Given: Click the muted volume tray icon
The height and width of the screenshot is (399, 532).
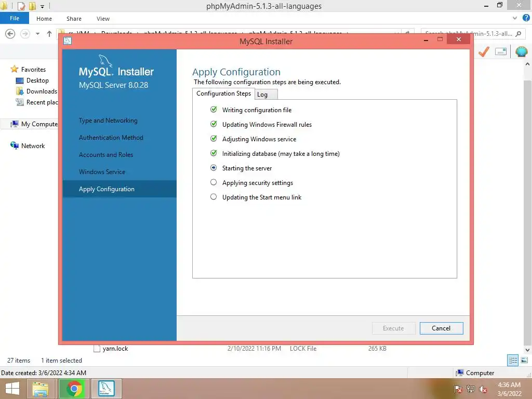Looking at the screenshot, I should tap(483, 389).
